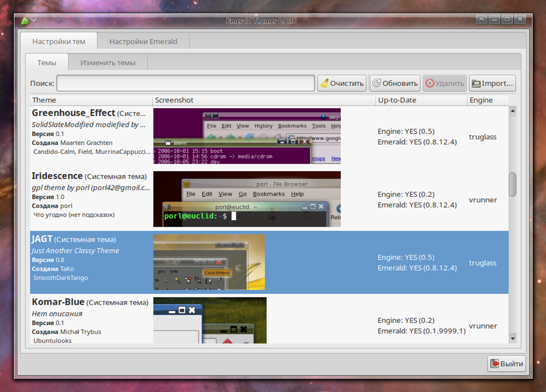Click the scrollbar down arrow of the theme list
Image resolution: width=546 pixels, height=392 pixels.
tap(512, 339)
